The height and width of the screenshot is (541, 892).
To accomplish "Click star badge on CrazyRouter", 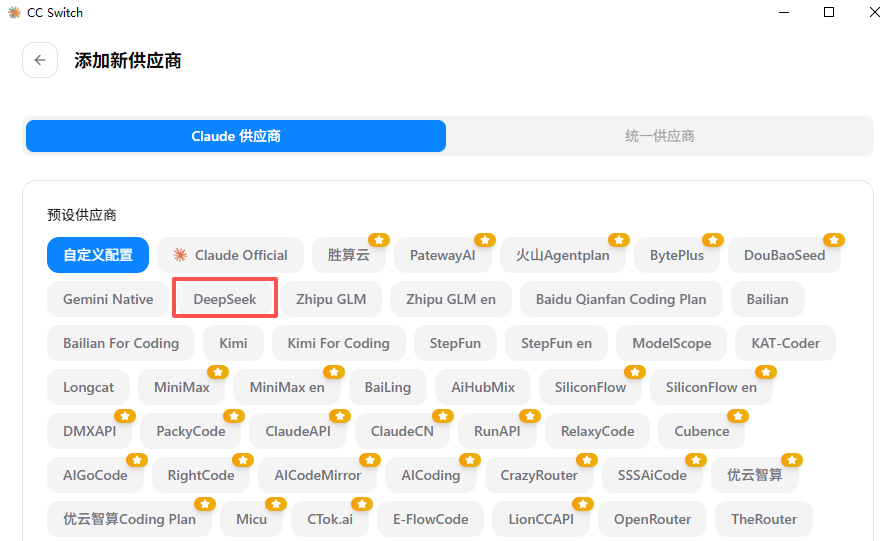I will [x=587, y=460].
